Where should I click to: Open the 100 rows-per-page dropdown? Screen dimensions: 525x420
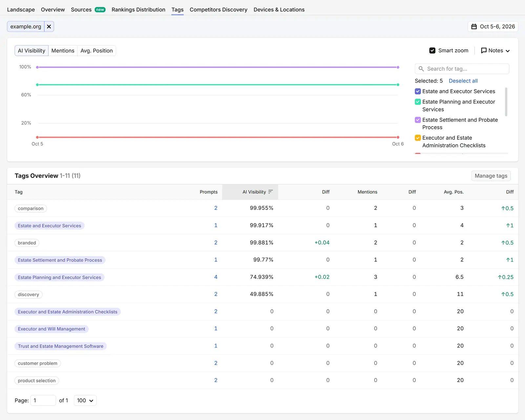click(85, 400)
